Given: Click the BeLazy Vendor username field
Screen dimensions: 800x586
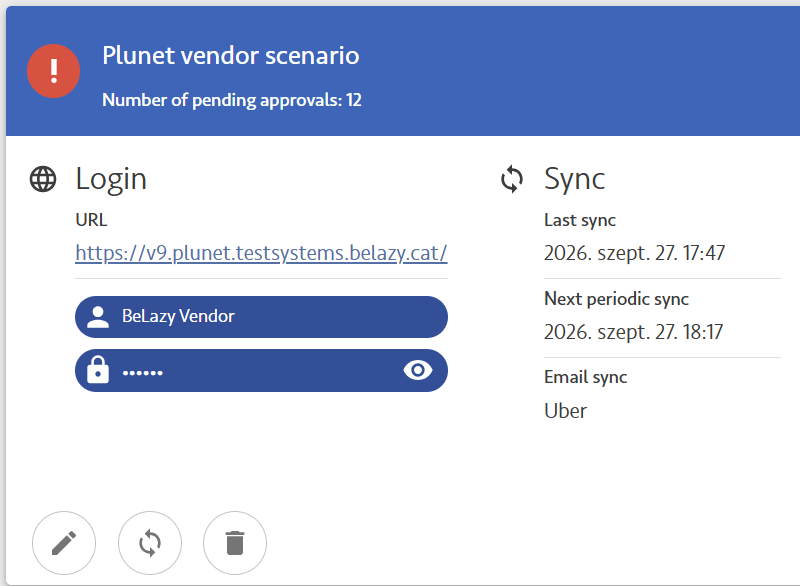Looking at the screenshot, I should tap(261, 317).
